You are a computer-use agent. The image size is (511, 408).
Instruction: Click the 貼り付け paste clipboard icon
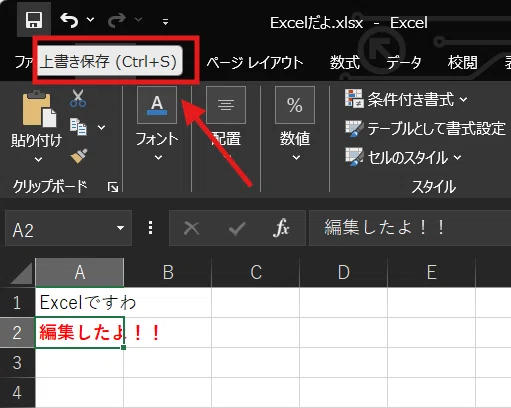click(x=39, y=109)
